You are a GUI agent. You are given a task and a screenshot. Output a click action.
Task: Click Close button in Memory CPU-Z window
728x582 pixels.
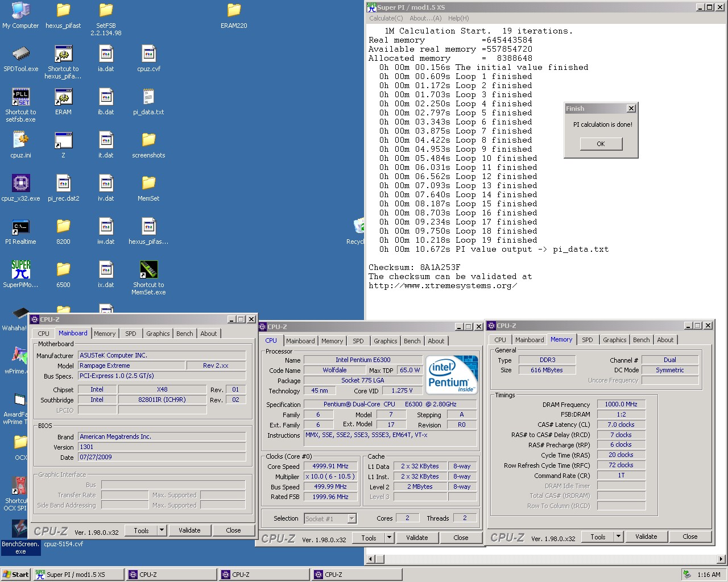(690, 537)
